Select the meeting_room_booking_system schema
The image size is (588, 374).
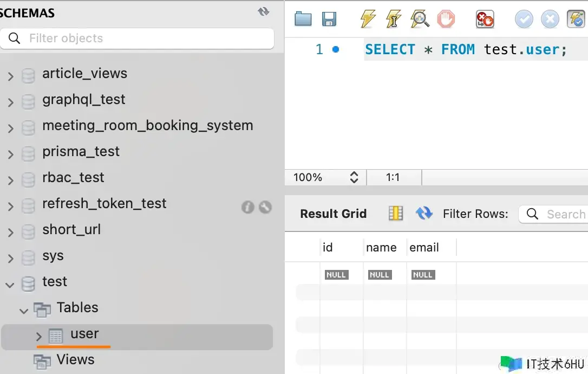147,125
